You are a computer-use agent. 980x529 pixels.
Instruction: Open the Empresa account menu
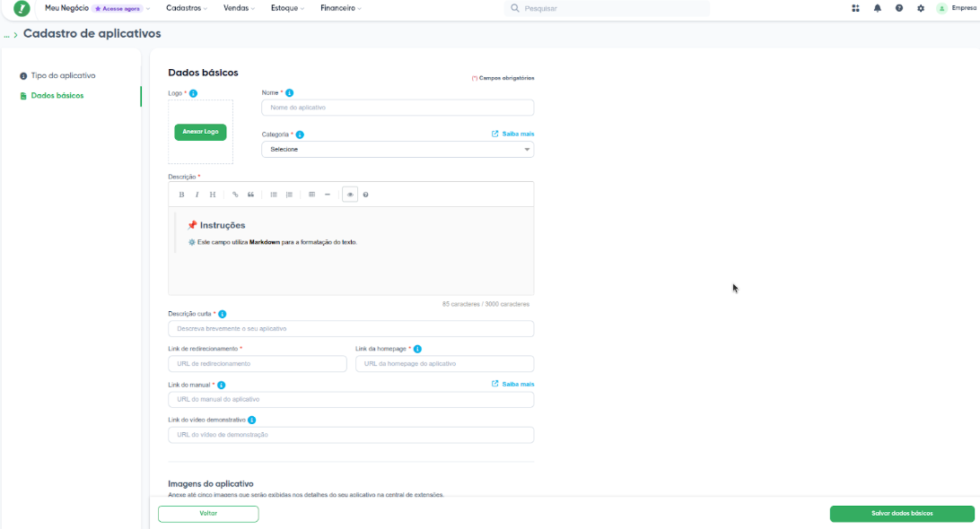pyautogui.click(x=957, y=9)
